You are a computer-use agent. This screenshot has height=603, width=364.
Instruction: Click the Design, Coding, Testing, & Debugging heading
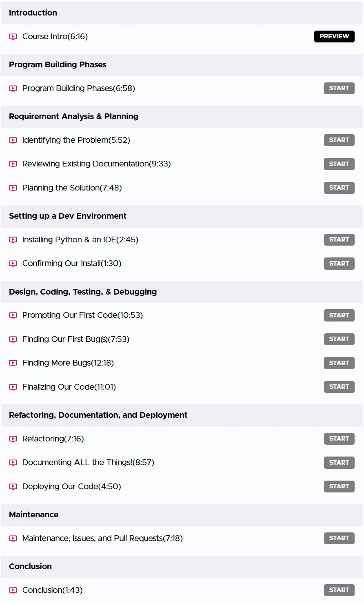[x=83, y=292]
